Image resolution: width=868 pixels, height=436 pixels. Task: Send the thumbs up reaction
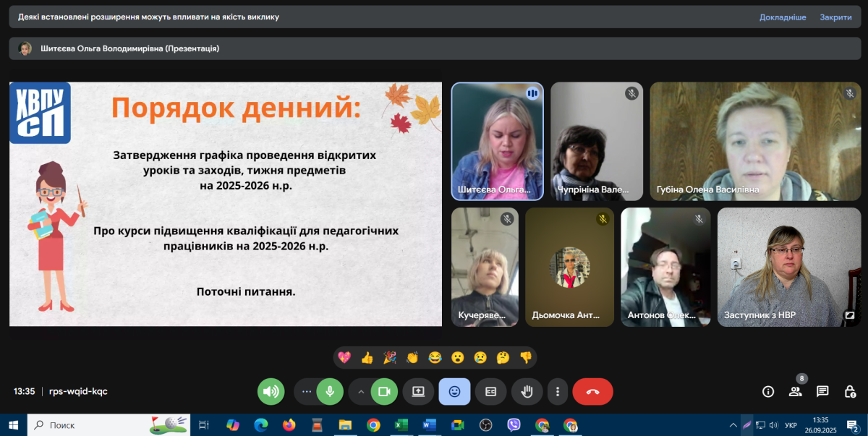[367, 357]
